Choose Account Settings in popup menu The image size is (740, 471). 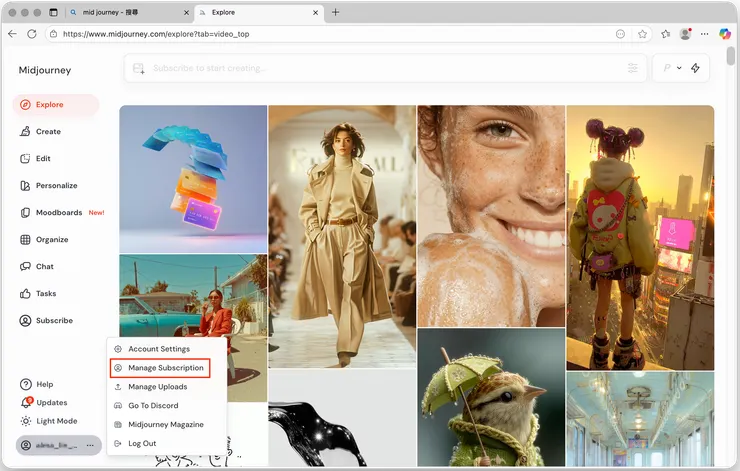coord(158,349)
